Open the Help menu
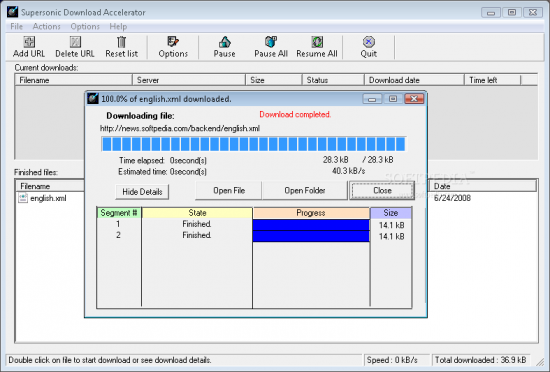 click(x=118, y=27)
